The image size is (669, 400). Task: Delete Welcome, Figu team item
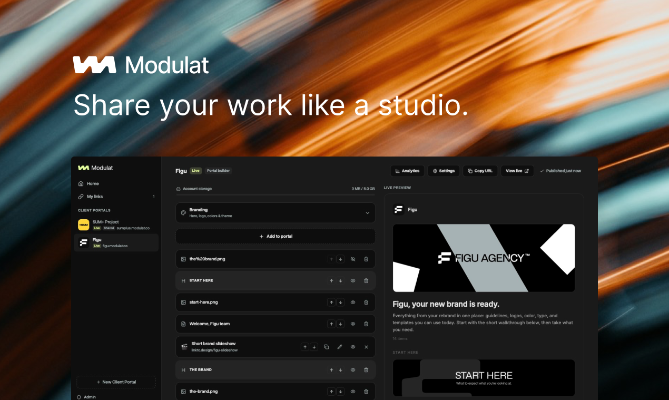pos(366,324)
